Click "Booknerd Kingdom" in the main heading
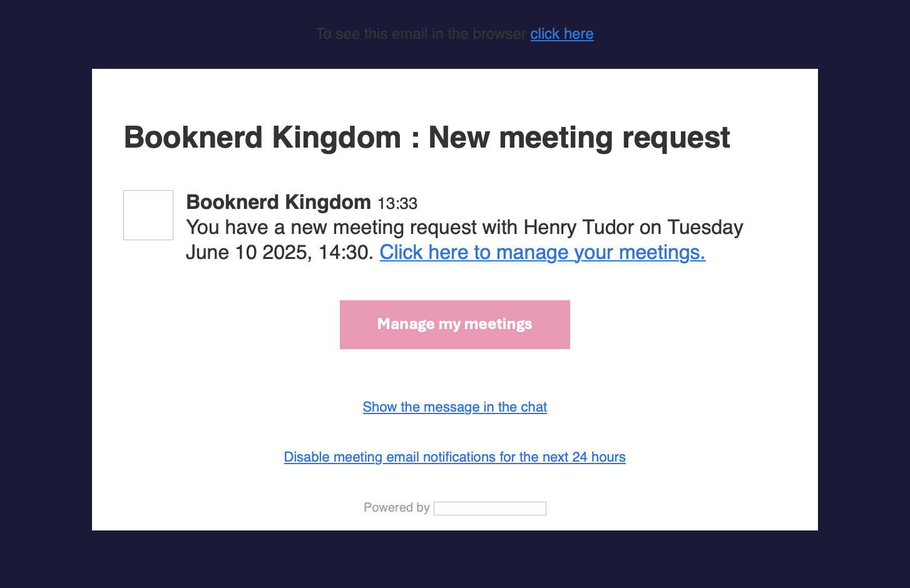Image resolution: width=910 pixels, height=588 pixels. tap(262, 138)
